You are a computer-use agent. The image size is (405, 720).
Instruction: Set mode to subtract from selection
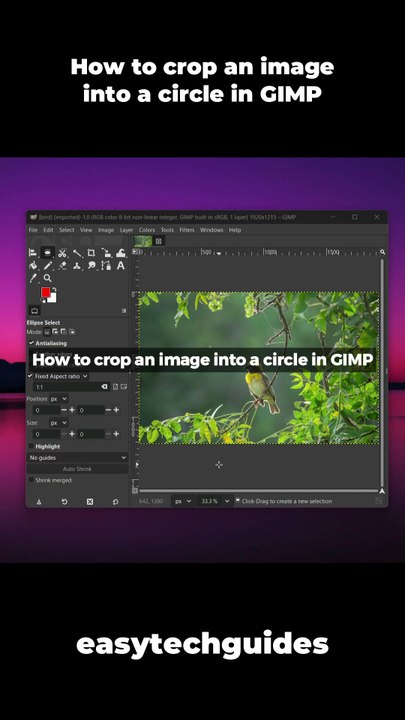(63, 332)
